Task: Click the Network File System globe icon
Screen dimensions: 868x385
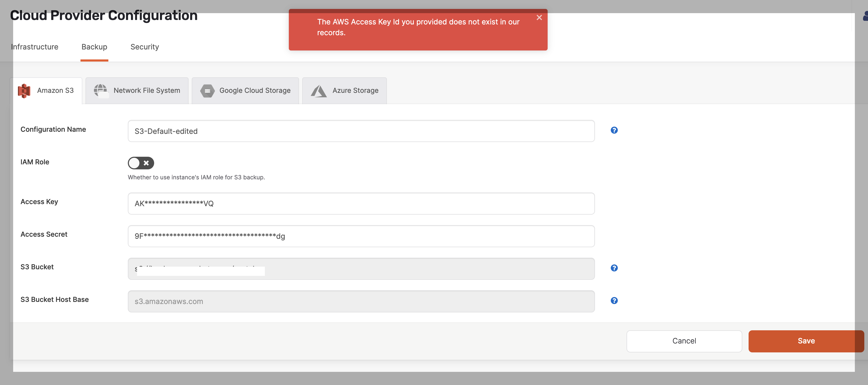Action: [x=101, y=90]
